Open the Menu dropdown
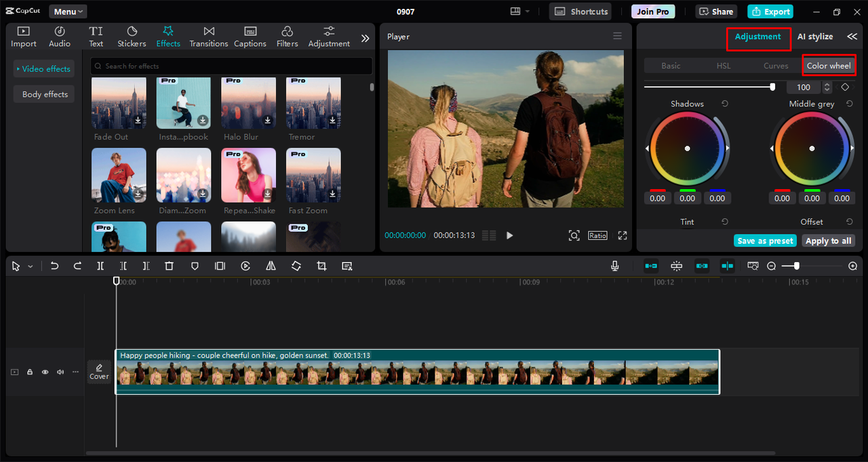The image size is (868, 462). click(x=67, y=12)
